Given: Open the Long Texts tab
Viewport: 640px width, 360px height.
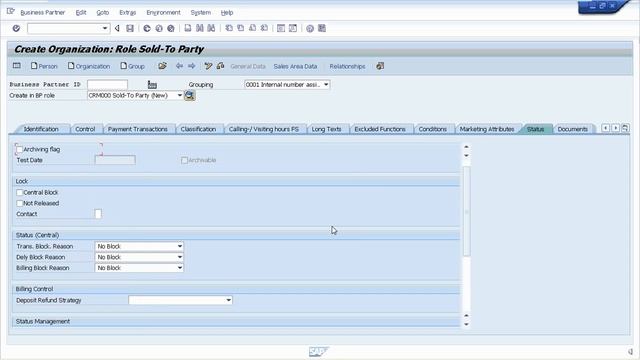Looking at the screenshot, I should coord(326,129).
